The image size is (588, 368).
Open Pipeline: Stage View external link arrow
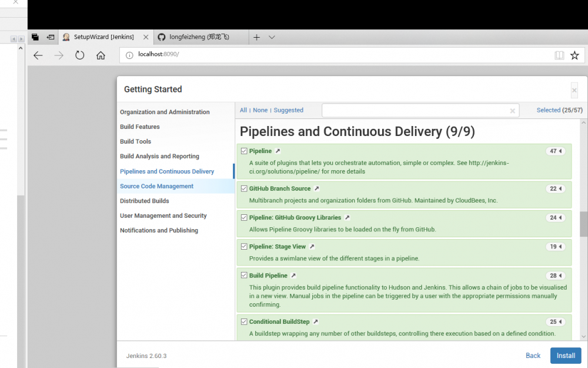click(x=312, y=247)
